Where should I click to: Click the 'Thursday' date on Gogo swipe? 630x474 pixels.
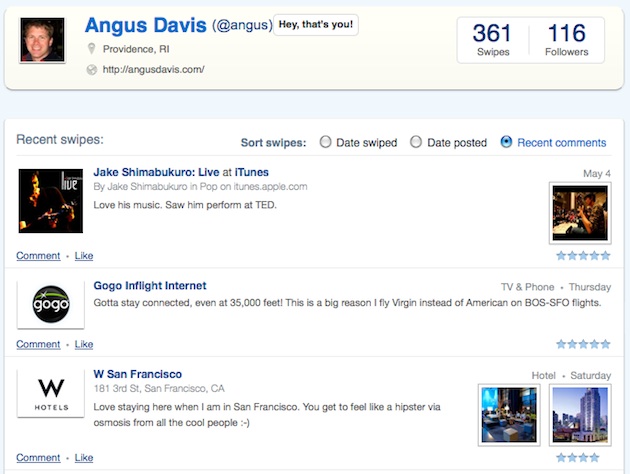[590, 287]
